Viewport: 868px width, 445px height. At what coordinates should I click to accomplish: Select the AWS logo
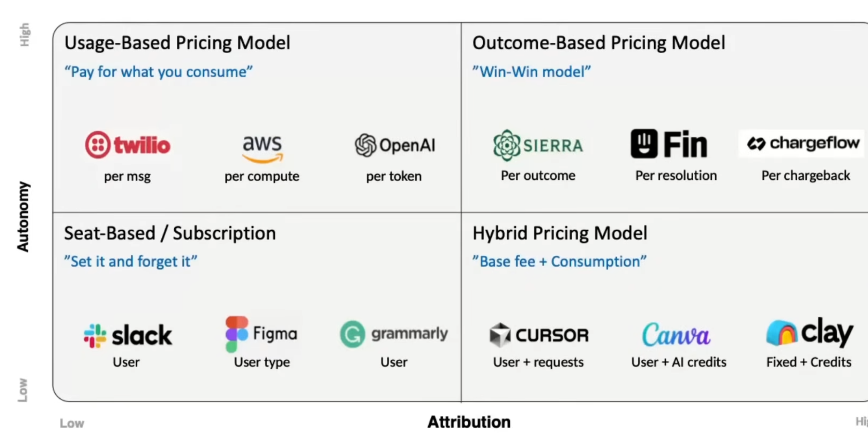[262, 148]
